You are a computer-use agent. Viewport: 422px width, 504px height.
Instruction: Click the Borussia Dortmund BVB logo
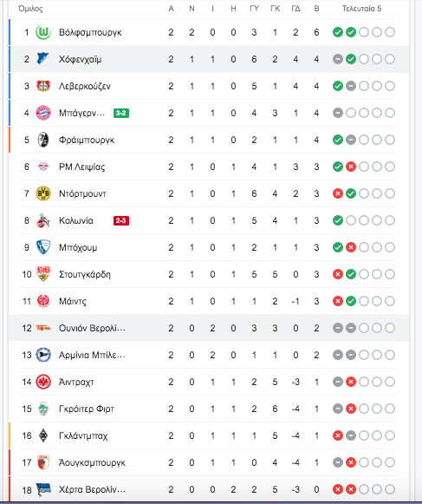coord(43,193)
